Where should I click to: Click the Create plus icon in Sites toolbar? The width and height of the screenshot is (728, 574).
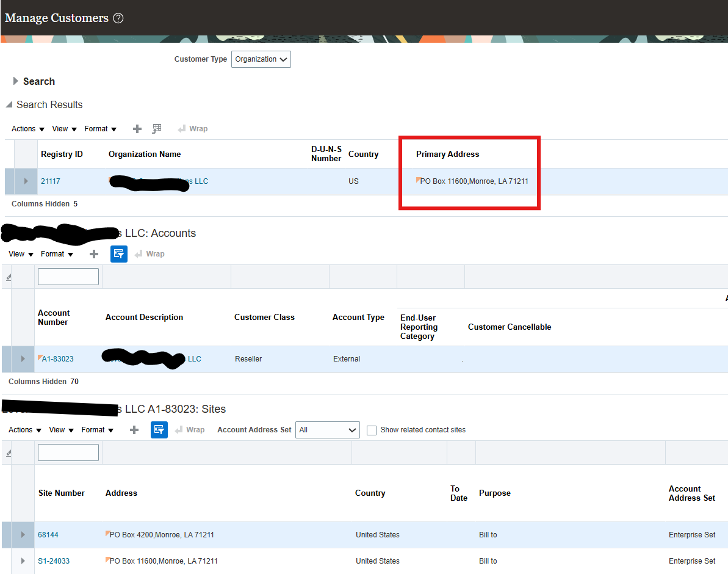134,431
